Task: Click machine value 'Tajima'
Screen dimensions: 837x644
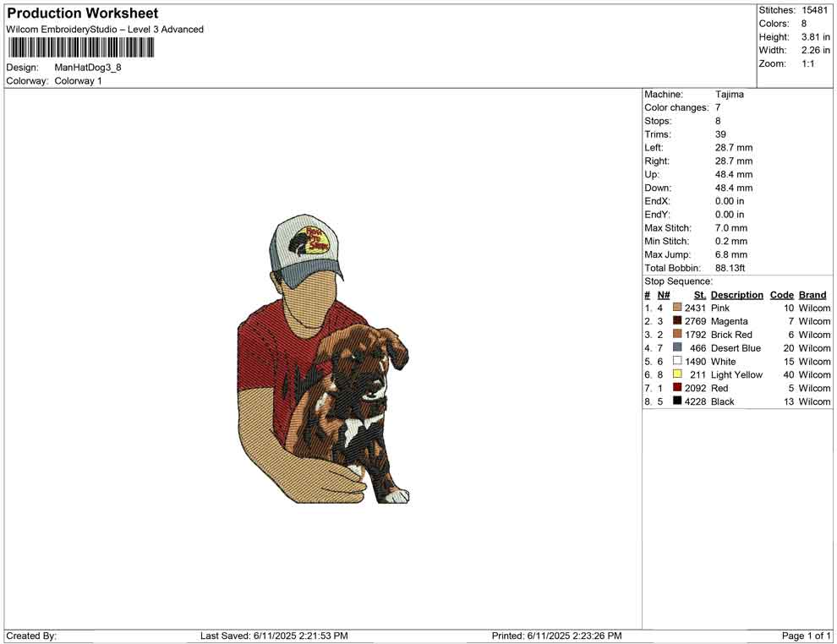Action: (x=729, y=95)
